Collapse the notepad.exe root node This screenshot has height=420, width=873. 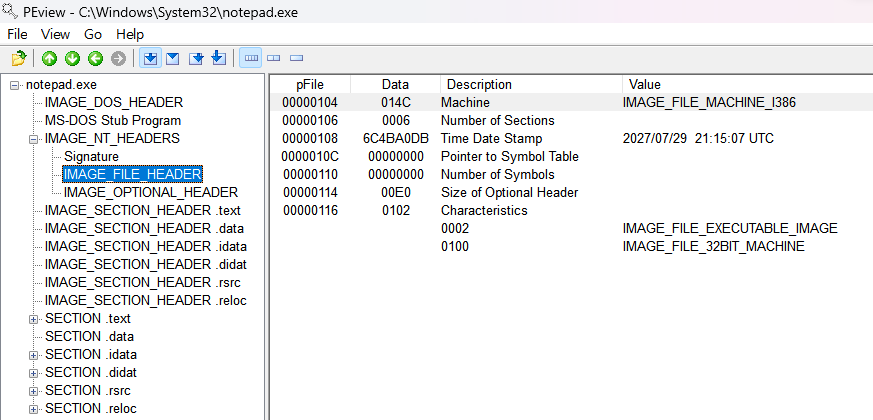14,85
